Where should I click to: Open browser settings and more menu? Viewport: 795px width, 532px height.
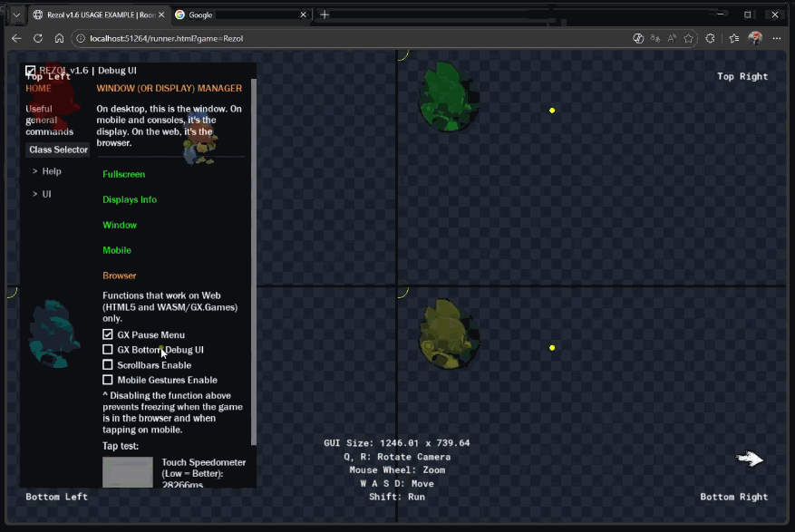[777, 38]
